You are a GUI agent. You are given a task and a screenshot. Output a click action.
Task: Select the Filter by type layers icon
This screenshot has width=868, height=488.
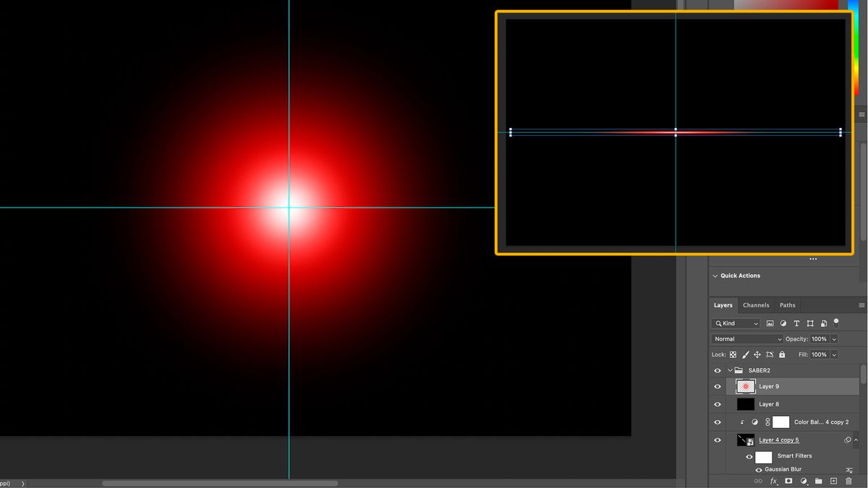pos(796,323)
